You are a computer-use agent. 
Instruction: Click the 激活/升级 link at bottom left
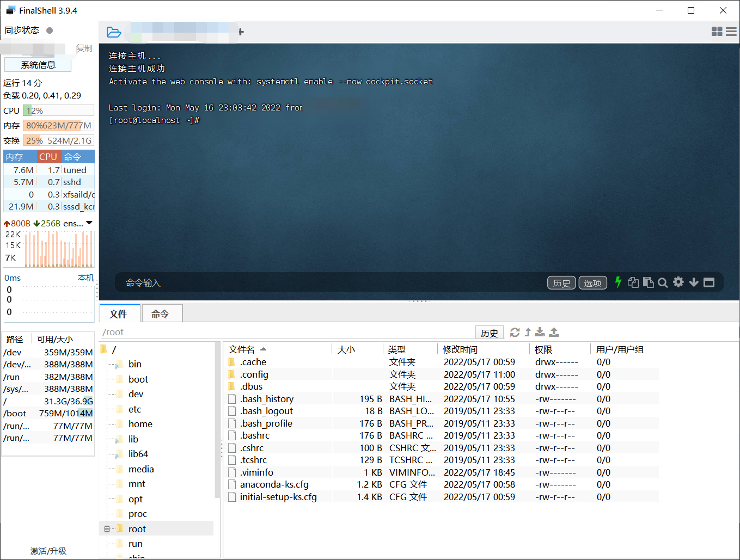[48, 551]
